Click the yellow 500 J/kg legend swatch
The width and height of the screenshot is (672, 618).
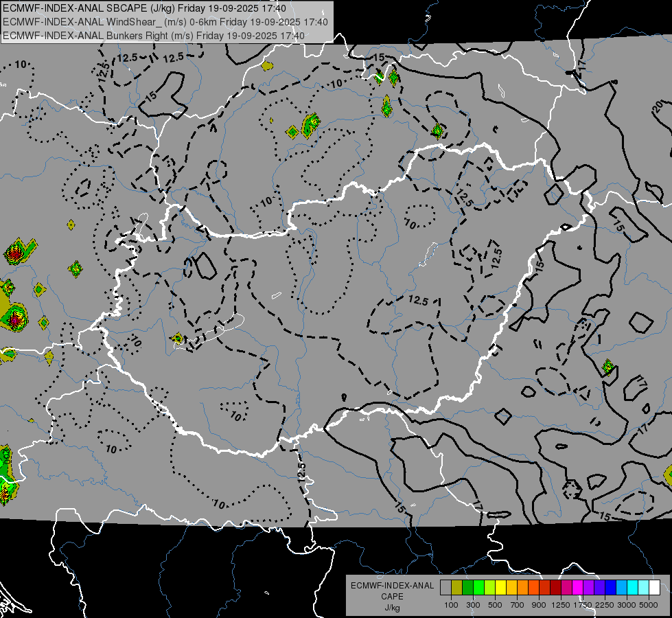pyautogui.click(x=501, y=588)
